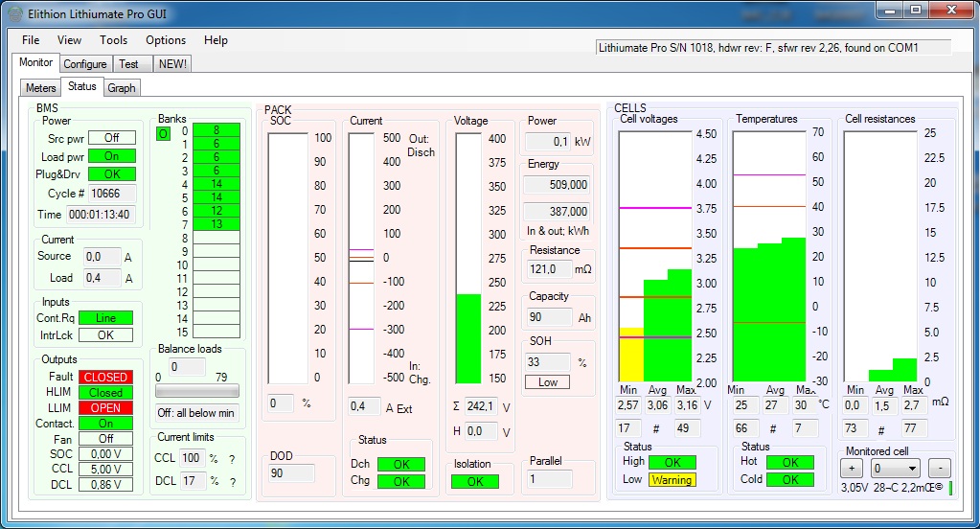Click the Src pwr Off indicator
The width and height of the screenshot is (980, 529).
(x=111, y=138)
